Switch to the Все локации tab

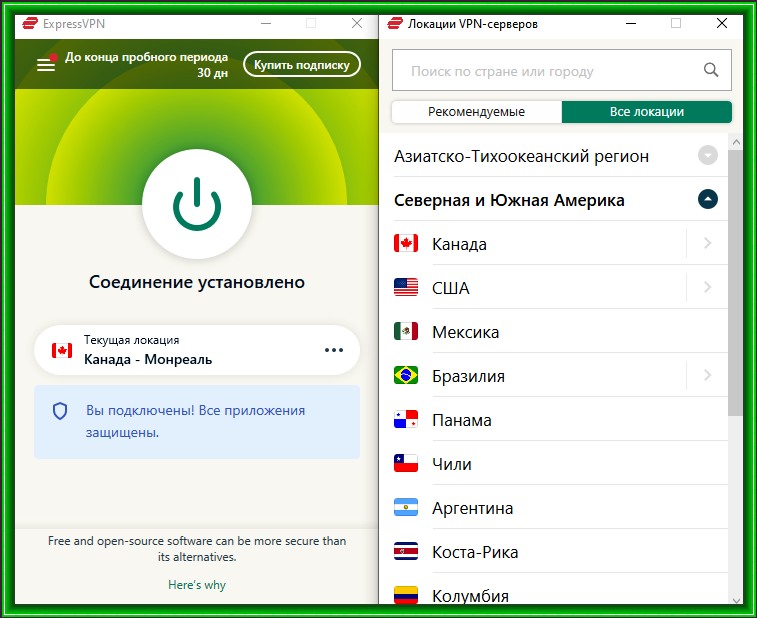tap(647, 112)
